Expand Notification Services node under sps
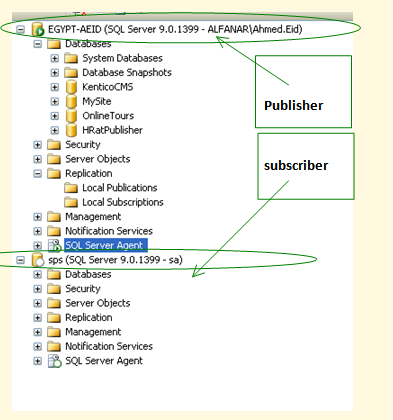393x420 pixels. pyautogui.click(x=38, y=346)
